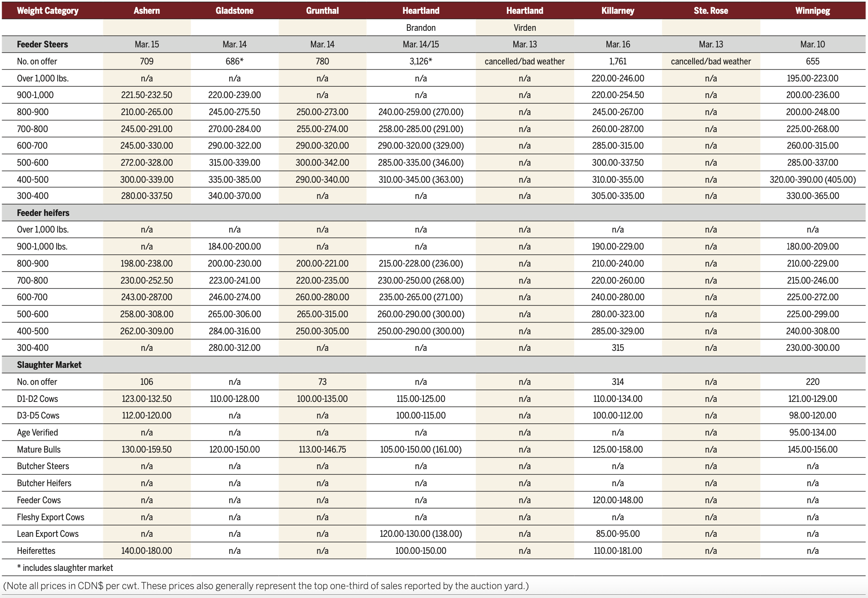Select the Ste. Rose column header

coord(711,11)
